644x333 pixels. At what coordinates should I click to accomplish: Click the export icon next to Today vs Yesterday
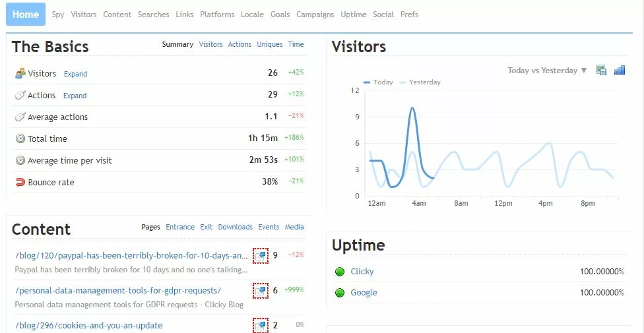tap(601, 70)
